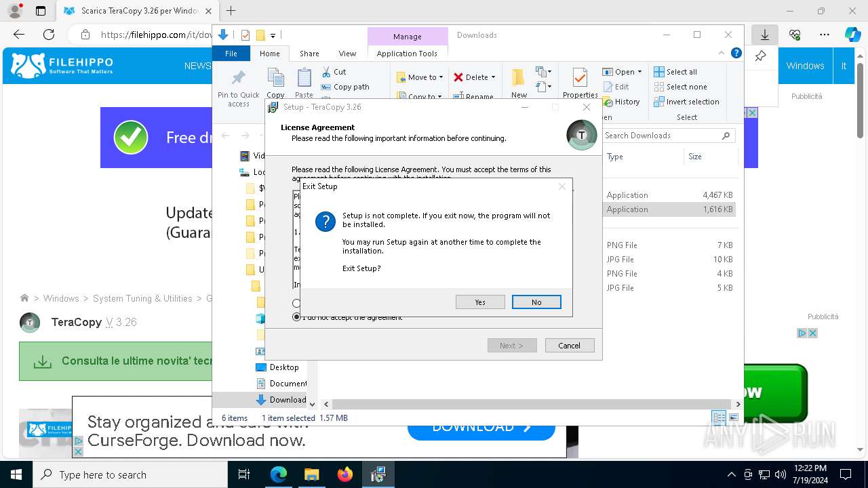
Task: Open the Quick Access Toolbar customize dropdown
Action: pyautogui.click(x=273, y=35)
